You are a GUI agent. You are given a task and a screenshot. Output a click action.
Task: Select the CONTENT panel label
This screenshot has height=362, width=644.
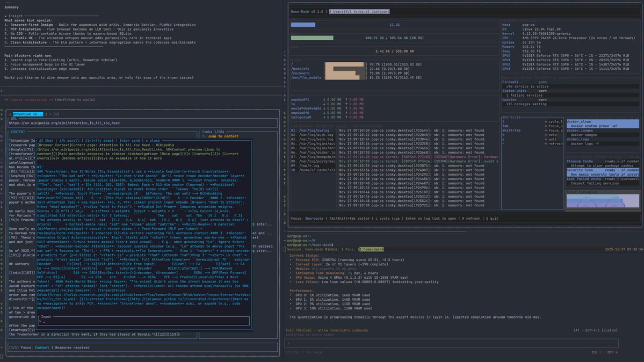point(18,132)
